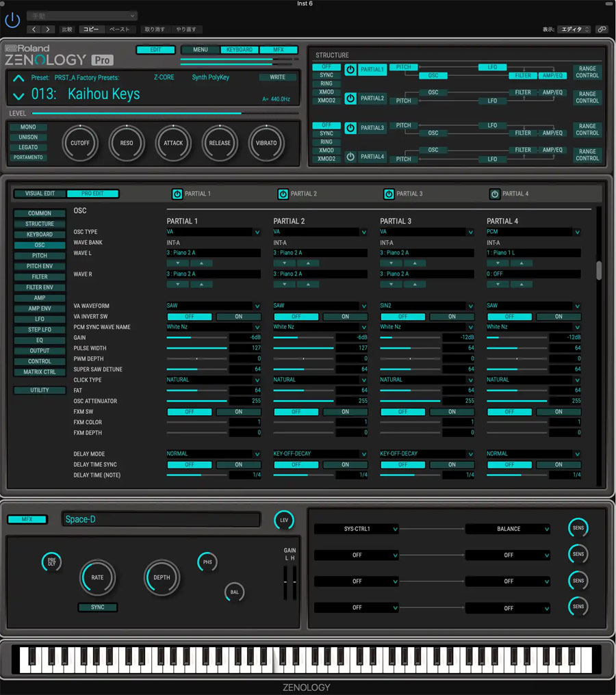
Task: Open the MATRIX CTRL section
Action: pos(40,372)
